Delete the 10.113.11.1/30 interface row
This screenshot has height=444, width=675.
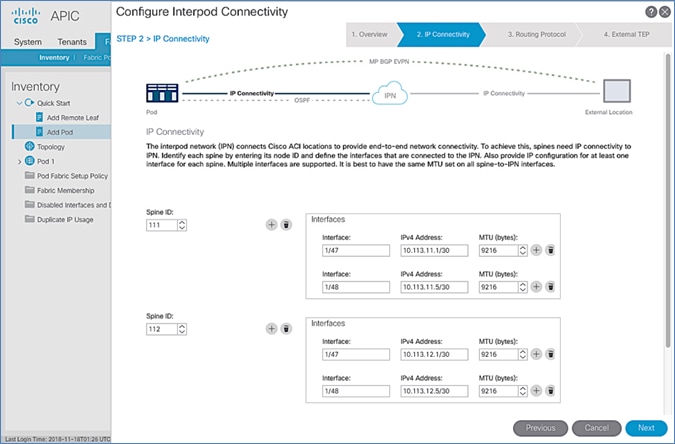(550, 250)
